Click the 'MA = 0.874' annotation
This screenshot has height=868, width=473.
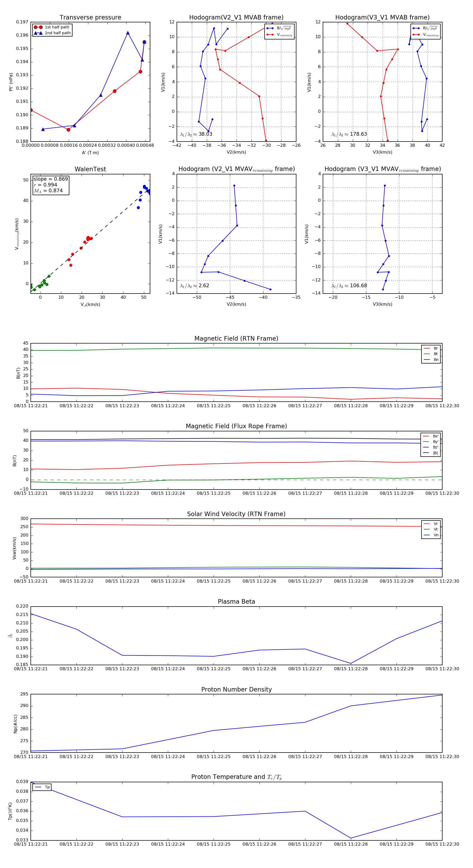(x=48, y=191)
